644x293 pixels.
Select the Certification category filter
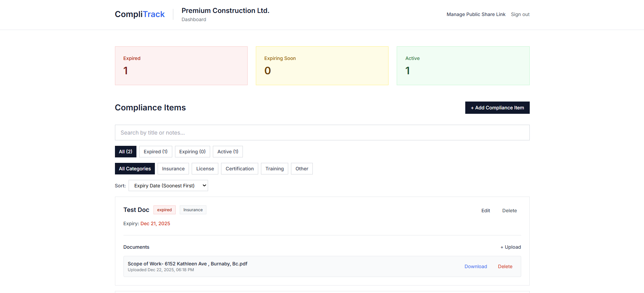(239, 168)
